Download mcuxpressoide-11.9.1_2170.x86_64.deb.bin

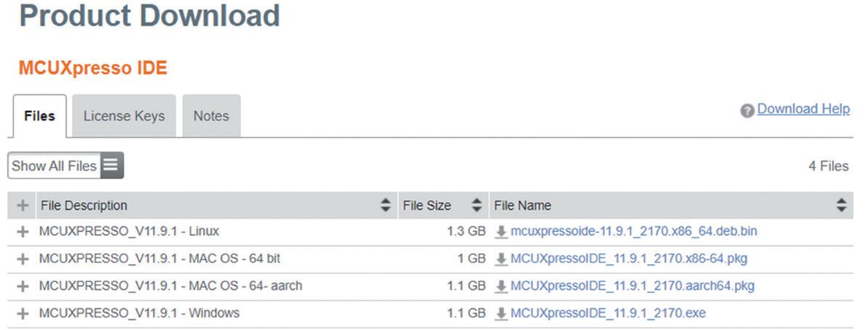[634, 232]
